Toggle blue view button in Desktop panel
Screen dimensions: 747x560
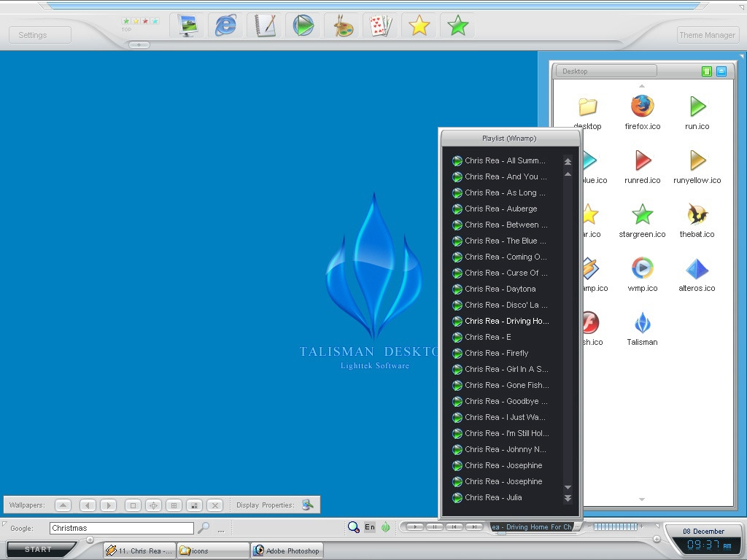(721, 71)
